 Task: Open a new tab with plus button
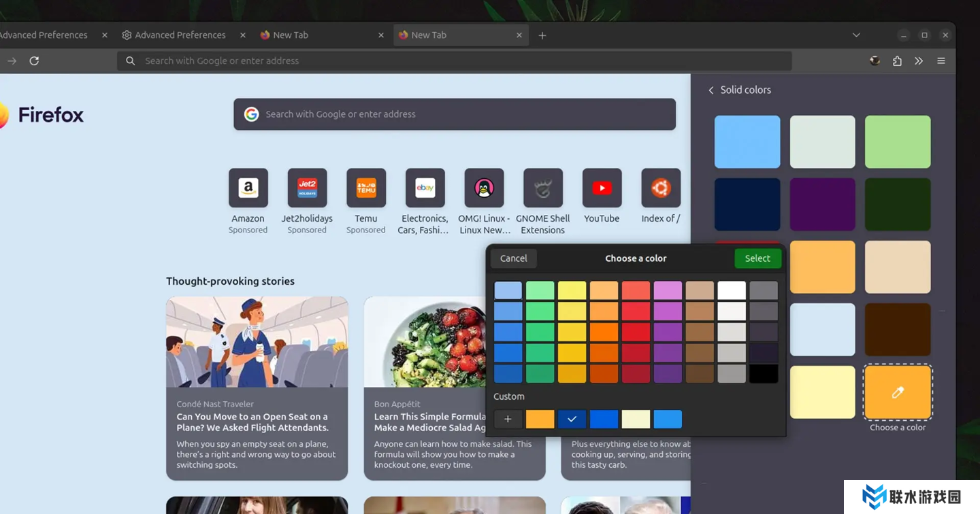(x=542, y=35)
